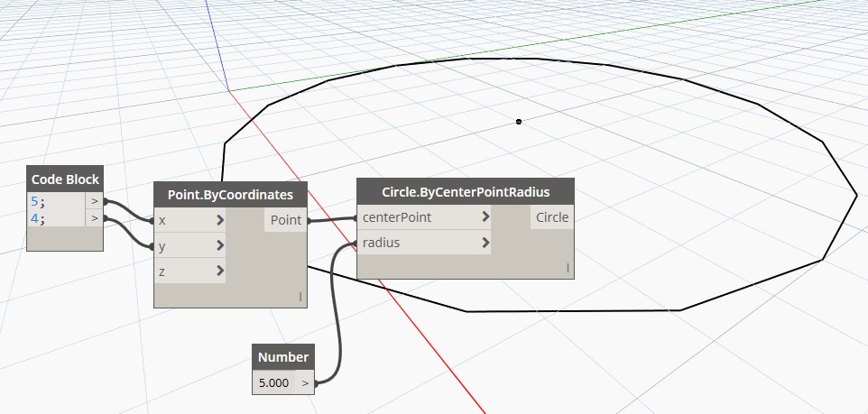Select the Number node header
Viewport: 868px width, 414px height.
coord(284,357)
